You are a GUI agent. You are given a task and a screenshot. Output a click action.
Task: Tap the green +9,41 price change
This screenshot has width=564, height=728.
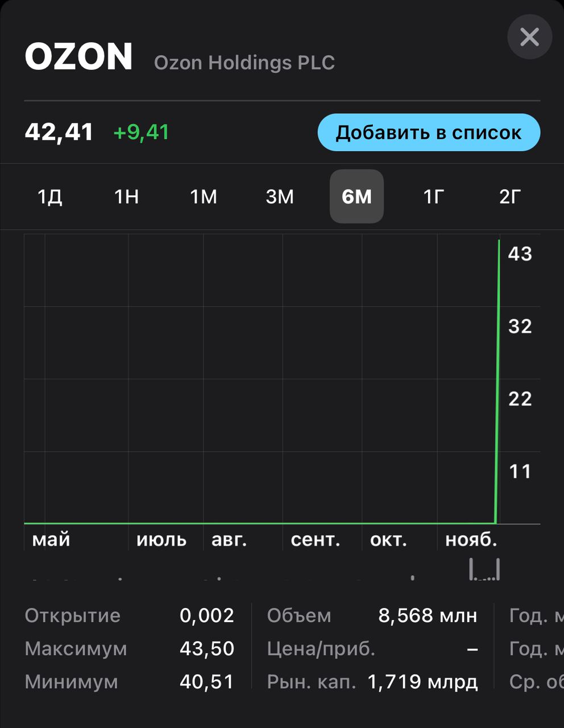pyautogui.click(x=142, y=133)
